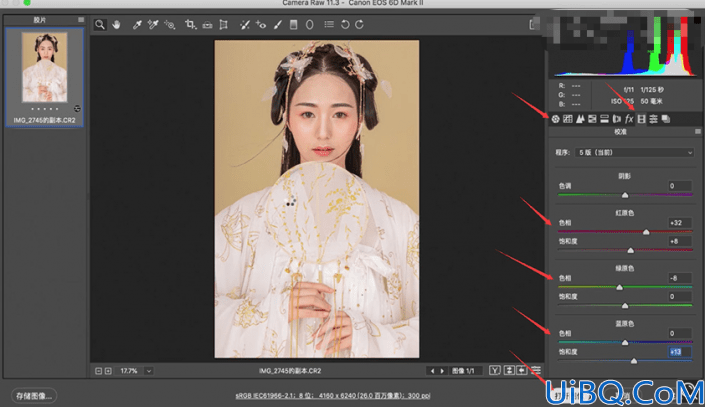Open the Detail panel tab
The height and width of the screenshot is (407, 705).
[580, 119]
